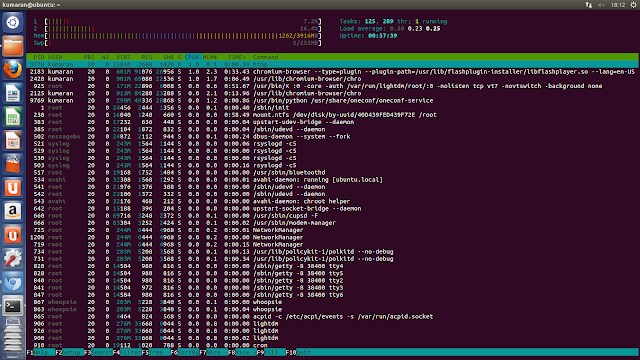The height and width of the screenshot is (360, 640).
Task: Sort by the USER column header
Action: click(x=55, y=57)
